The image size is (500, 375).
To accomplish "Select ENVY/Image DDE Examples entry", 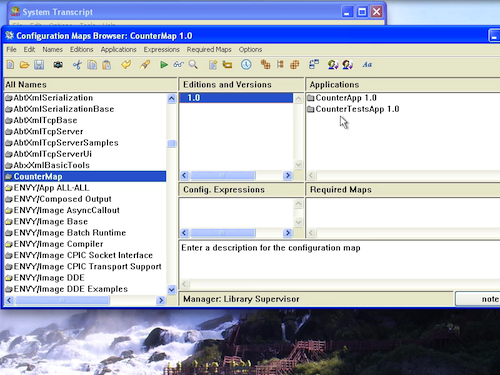I will click(x=85, y=289).
